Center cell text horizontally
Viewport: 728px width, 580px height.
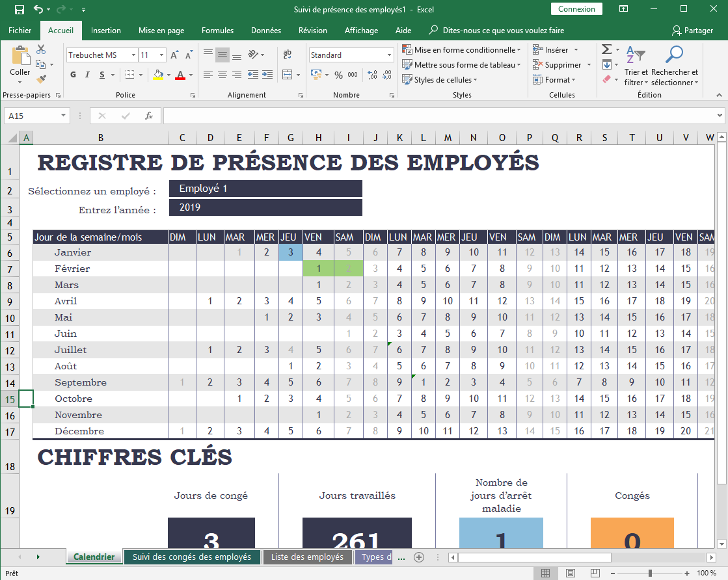222,75
